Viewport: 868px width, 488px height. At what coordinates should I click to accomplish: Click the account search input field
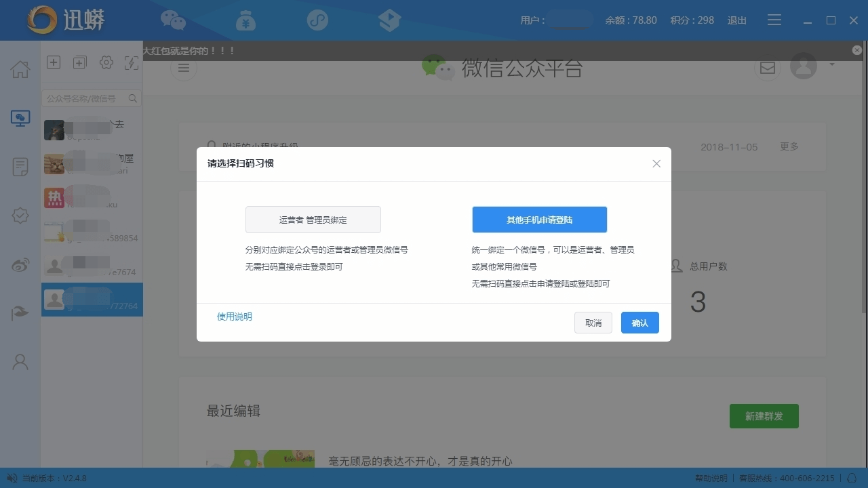(85, 99)
